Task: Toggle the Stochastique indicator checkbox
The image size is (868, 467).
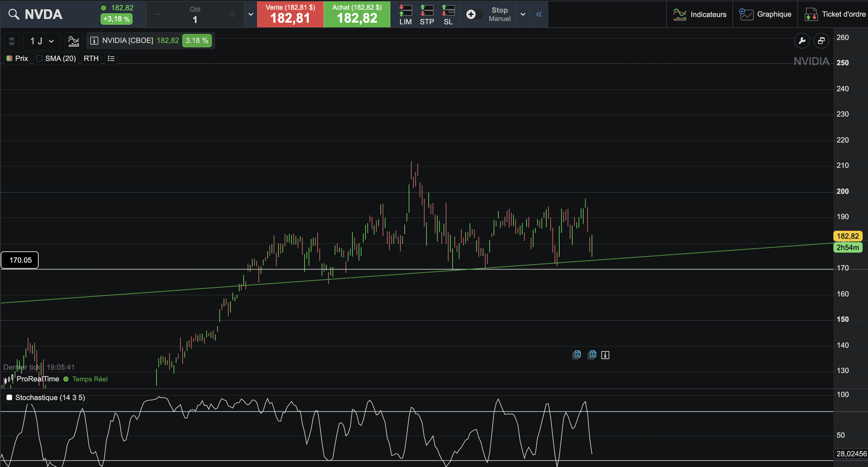Action: pos(9,398)
